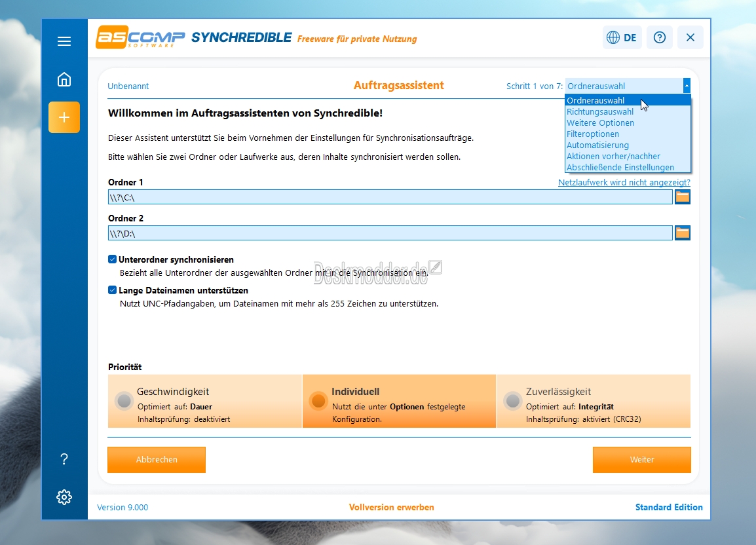The height and width of the screenshot is (545, 756).
Task: Go to the home view icon
Action: coord(64,79)
